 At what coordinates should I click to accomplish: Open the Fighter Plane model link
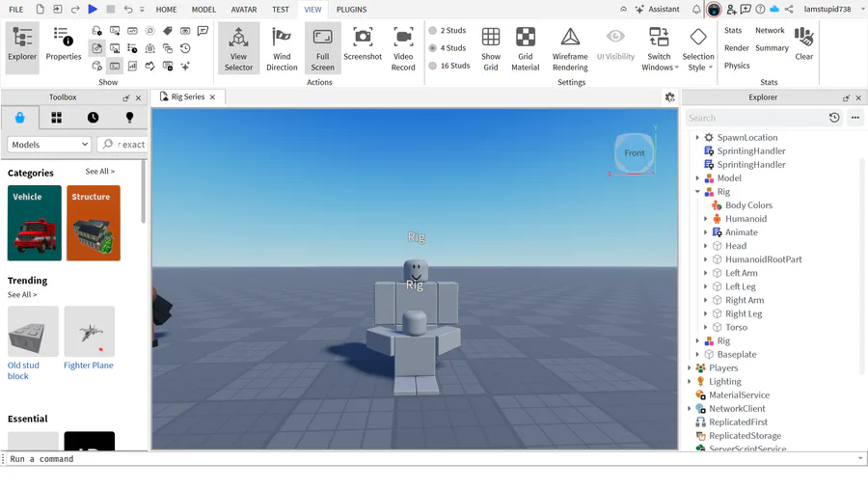click(89, 366)
